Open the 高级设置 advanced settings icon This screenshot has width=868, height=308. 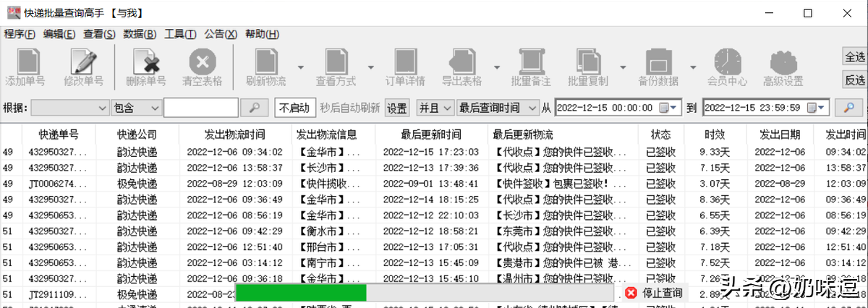783,62
